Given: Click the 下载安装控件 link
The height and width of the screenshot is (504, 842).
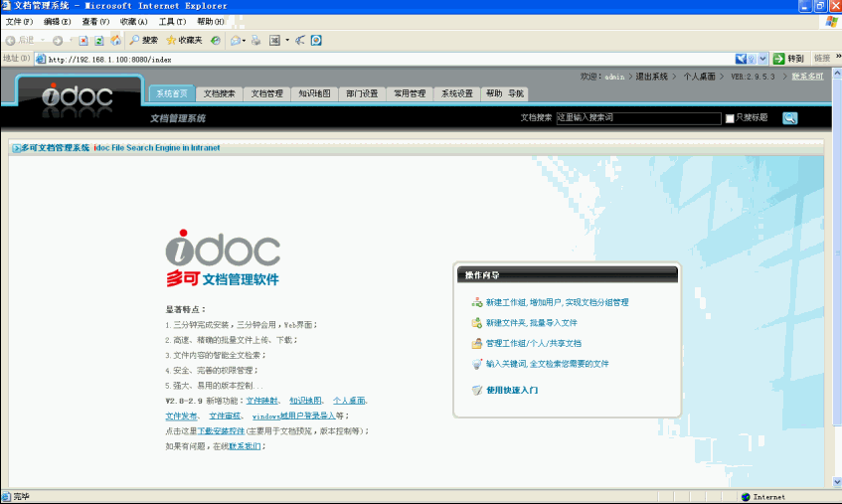Looking at the screenshot, I should pyautogui.click(x=221, y=431).
